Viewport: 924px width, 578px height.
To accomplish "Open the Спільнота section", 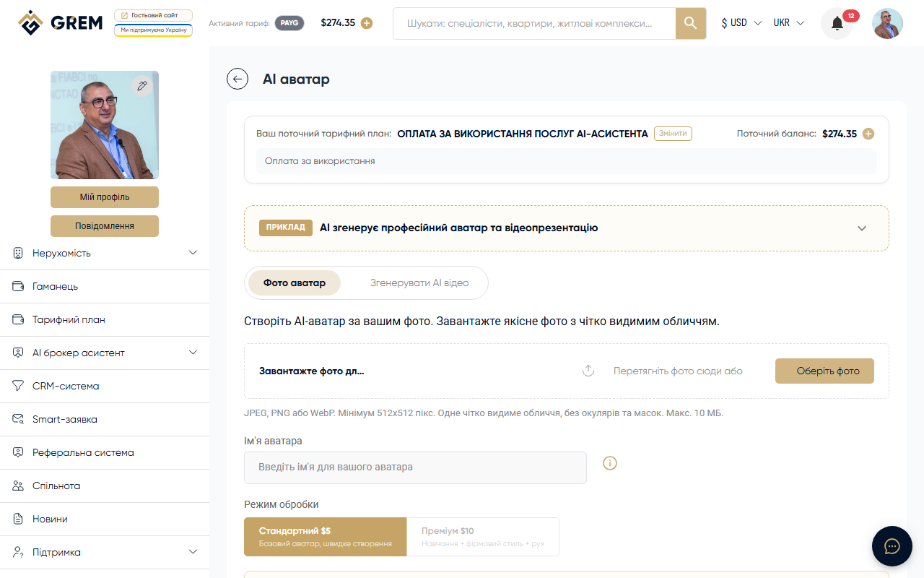I will (57, 486).
